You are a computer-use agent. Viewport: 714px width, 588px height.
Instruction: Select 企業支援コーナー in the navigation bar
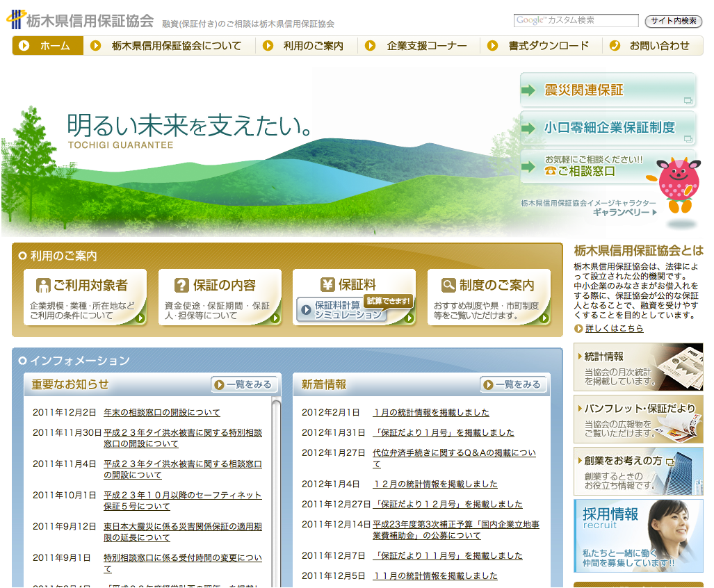(x=419, y=46)
